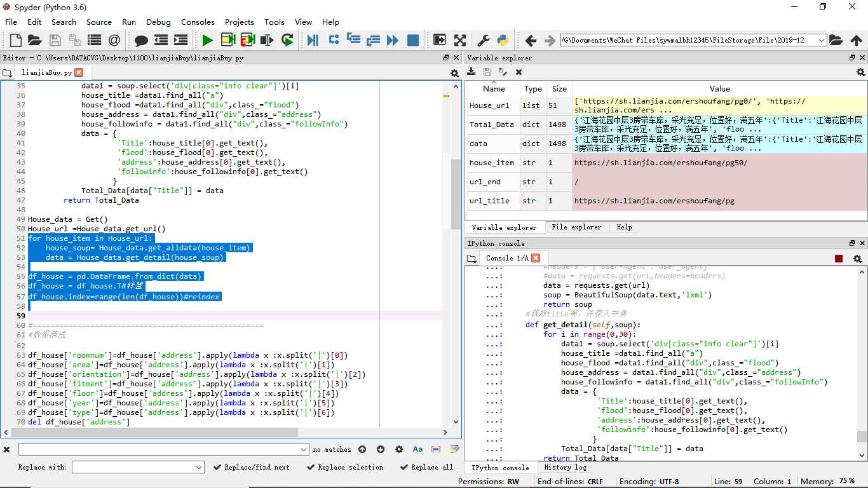Go back in working directory history
Viewport: 868px width, 488px height.
[x=531, y=41]
